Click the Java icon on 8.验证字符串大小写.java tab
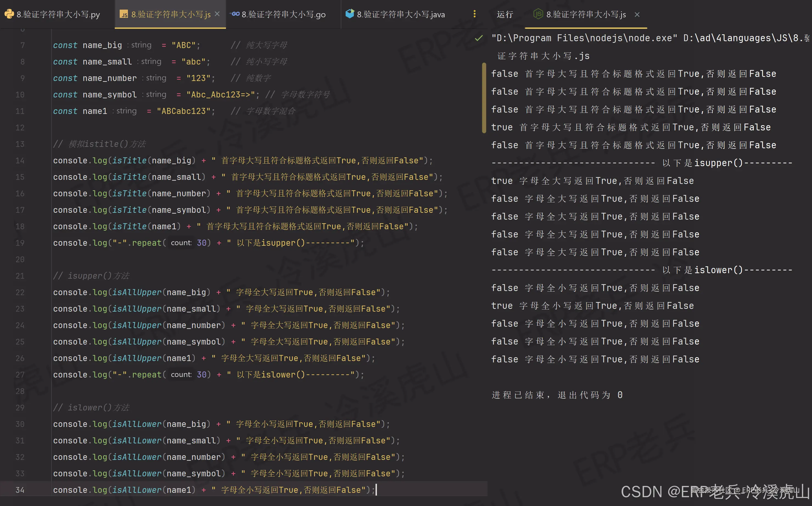 (350, 14)
